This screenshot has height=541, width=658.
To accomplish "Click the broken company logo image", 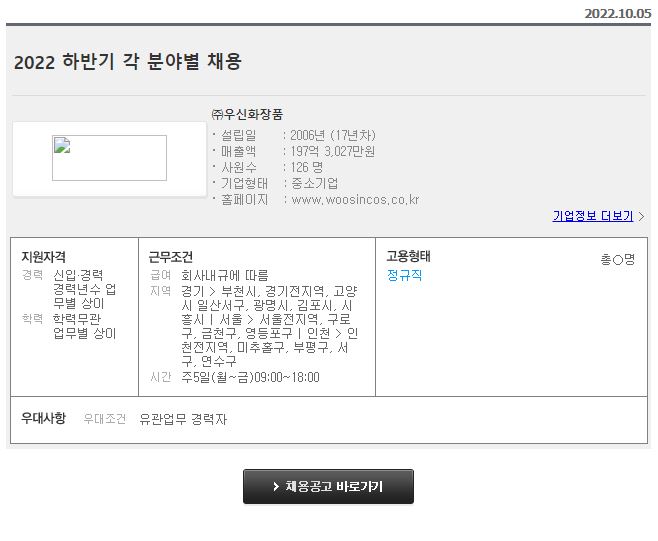I will [109, 158].
